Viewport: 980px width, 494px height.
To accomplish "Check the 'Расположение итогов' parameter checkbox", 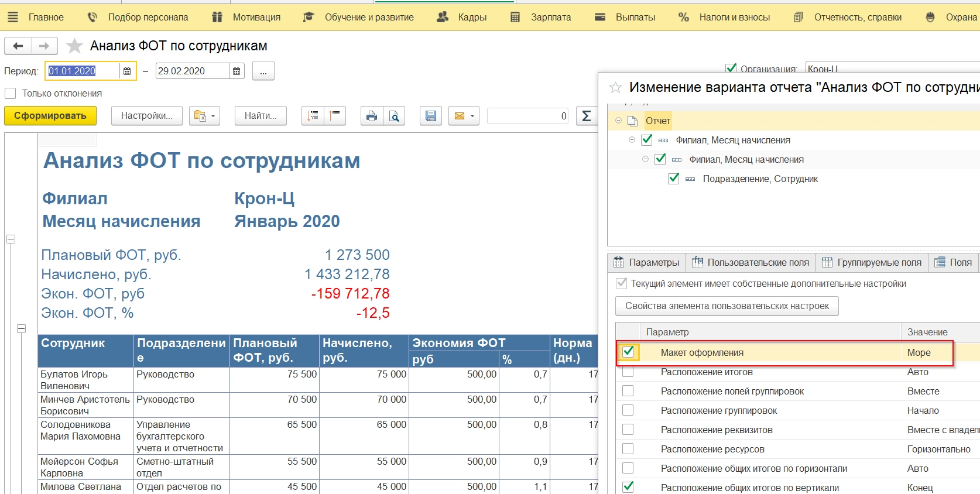I will (x=628, y=372).
